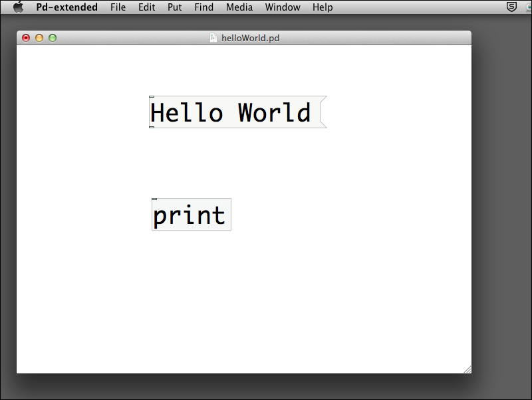
Task: Click the inlet of the print object
Action: 154,199
